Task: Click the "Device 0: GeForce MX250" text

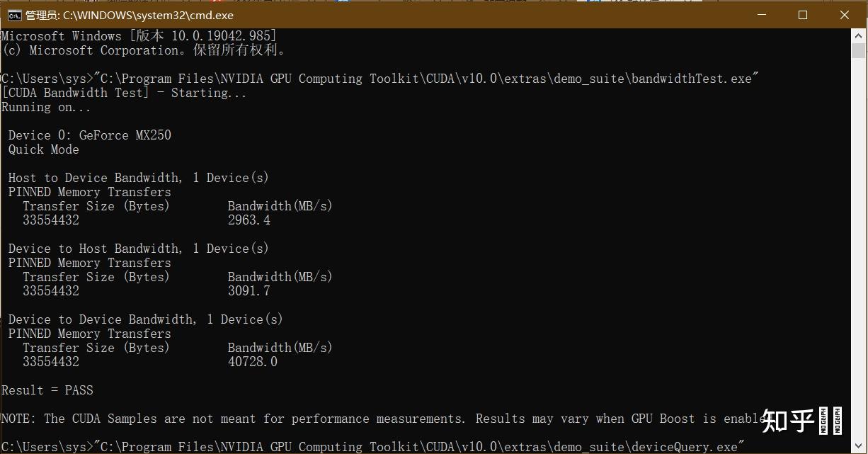Action: (90, 135)
